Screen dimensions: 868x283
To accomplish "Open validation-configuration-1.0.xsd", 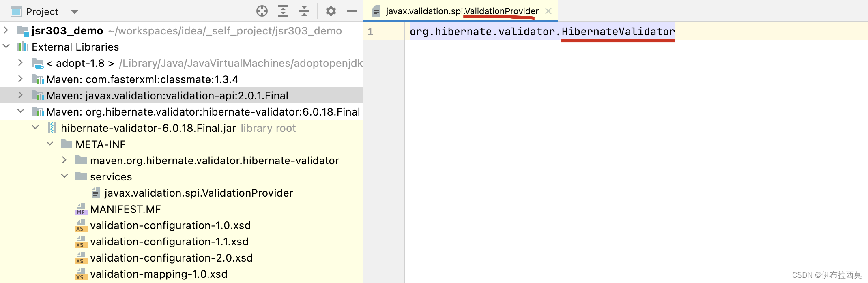I will pos(181,225).
